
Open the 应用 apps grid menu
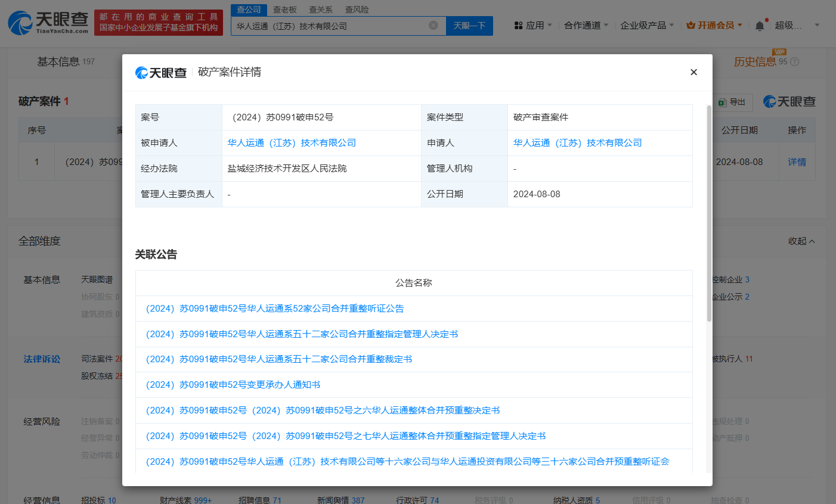(532, 26)
